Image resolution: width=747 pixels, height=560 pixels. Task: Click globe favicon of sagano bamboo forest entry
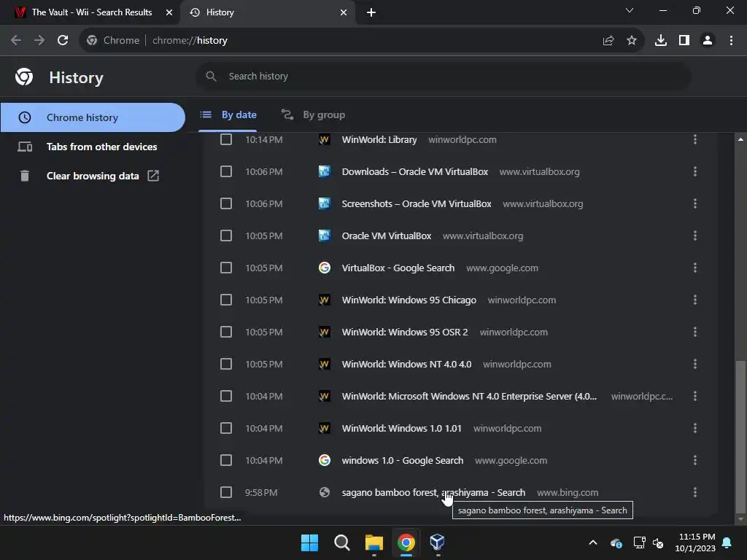[x=325, y=492]
